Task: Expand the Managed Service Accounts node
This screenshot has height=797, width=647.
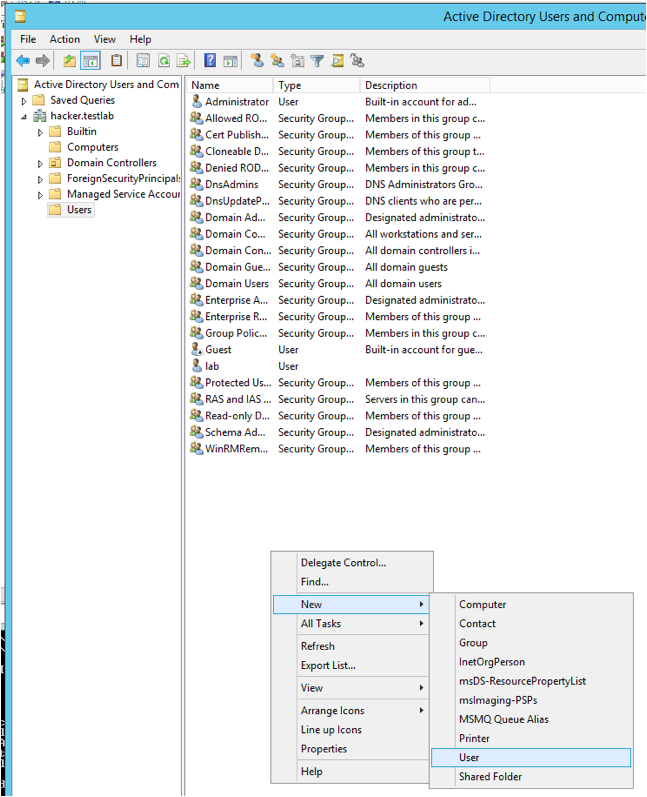Action: coord(40,195)
